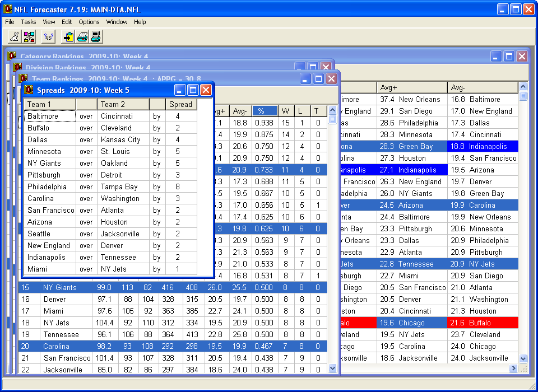Click Team Rankings scrollbar down arrow
538x392 pixels.
332,368
